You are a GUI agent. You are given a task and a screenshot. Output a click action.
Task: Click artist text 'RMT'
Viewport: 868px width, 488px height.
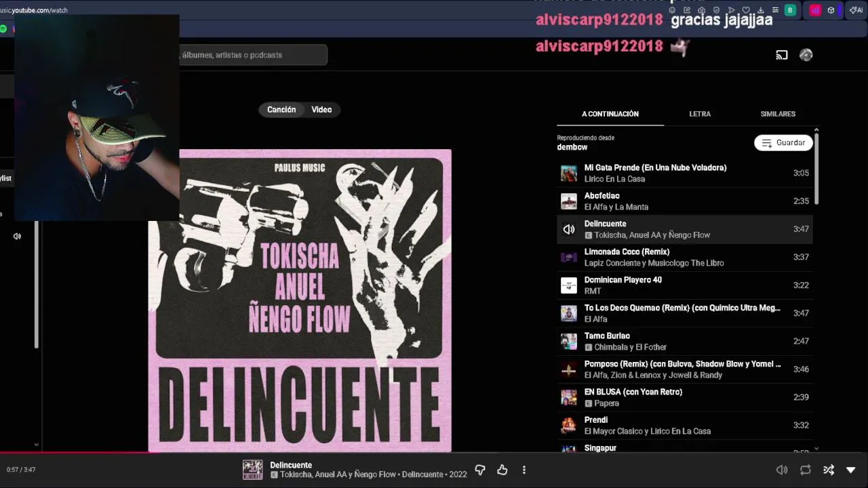click(593, 291)
